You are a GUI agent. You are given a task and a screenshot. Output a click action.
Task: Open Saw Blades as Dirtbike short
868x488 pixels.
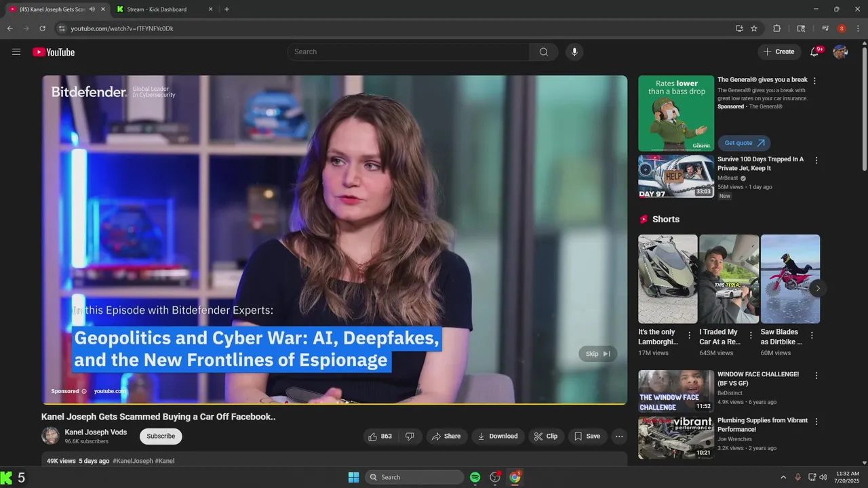(790, 279)
